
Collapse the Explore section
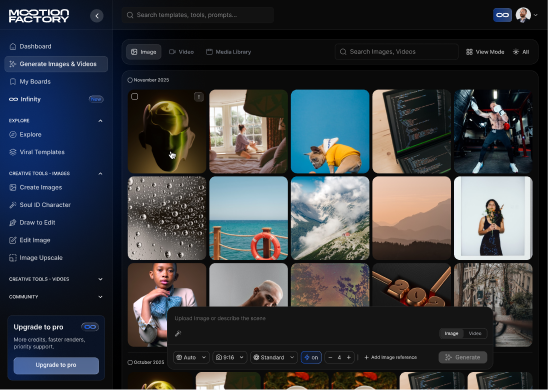(x=100, y=121)
